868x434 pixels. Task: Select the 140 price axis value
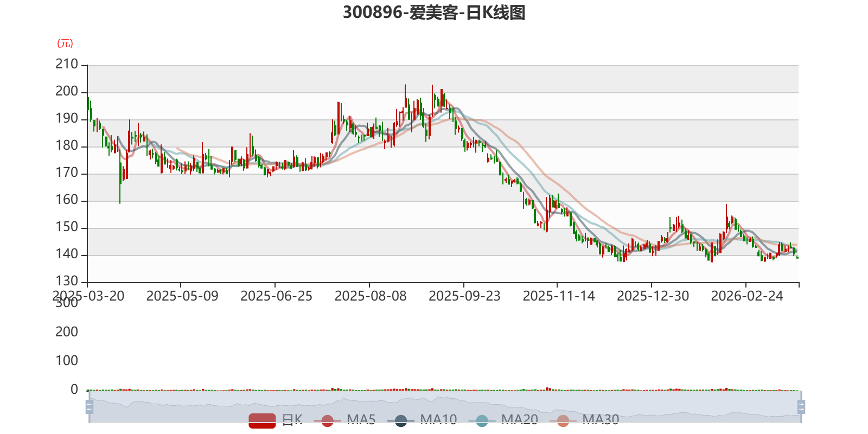[x=67, y=254]
